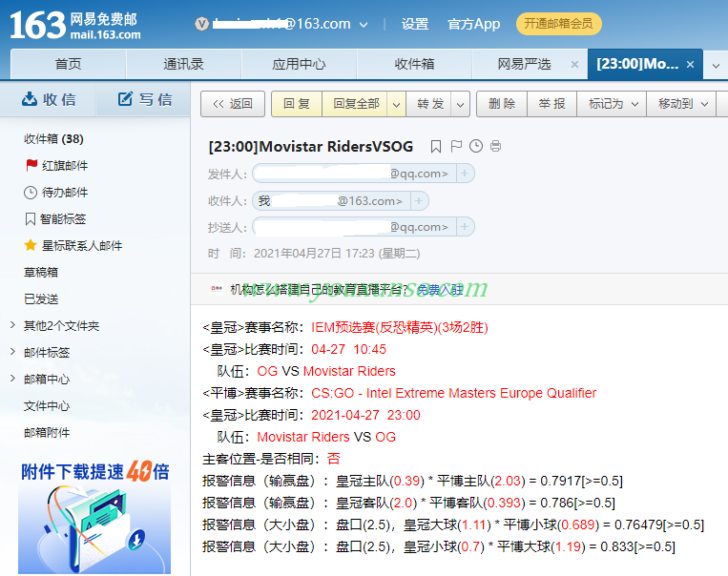Open file center (文件中心)

47,405
